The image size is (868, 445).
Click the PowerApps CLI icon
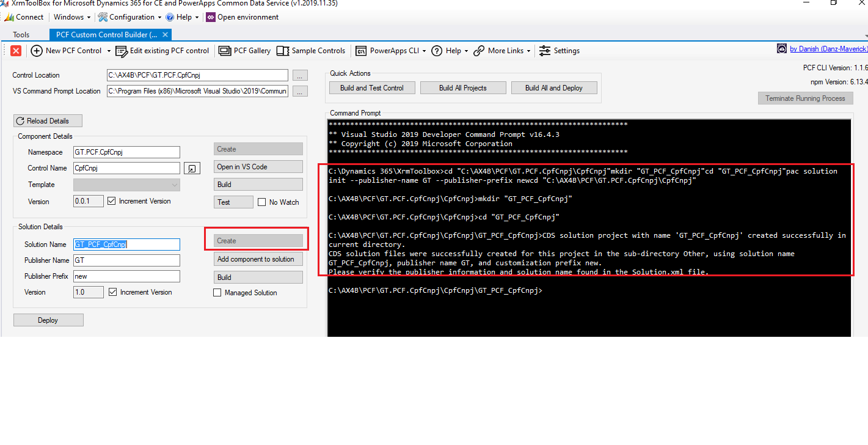click(361, 51)
